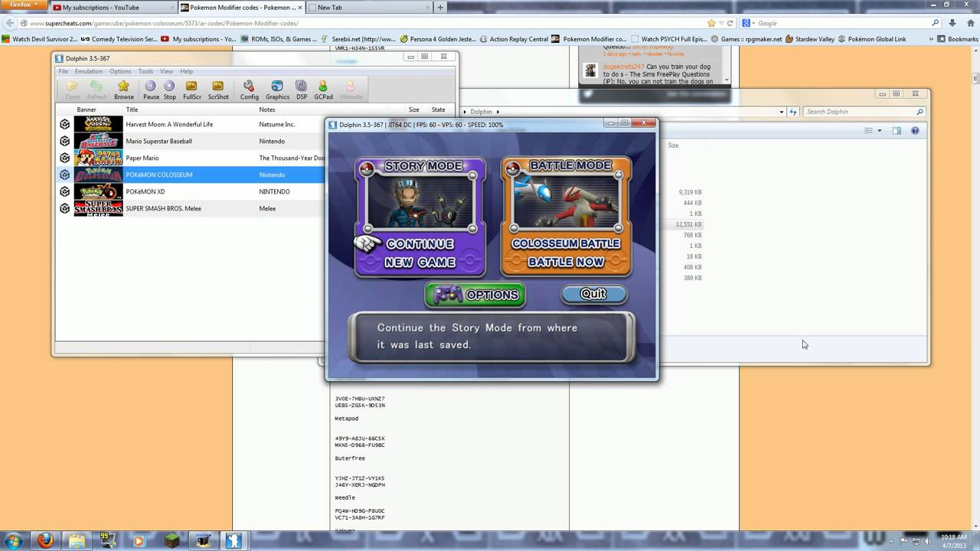980x551 pixels.
Task: Select POKéMON XD in game list
Action: (191, 191)
